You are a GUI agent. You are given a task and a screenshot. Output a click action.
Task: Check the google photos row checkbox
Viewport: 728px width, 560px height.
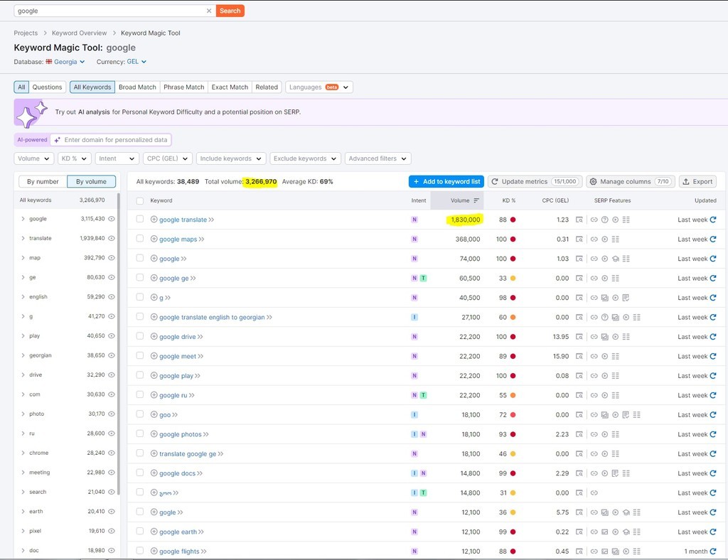140,434
